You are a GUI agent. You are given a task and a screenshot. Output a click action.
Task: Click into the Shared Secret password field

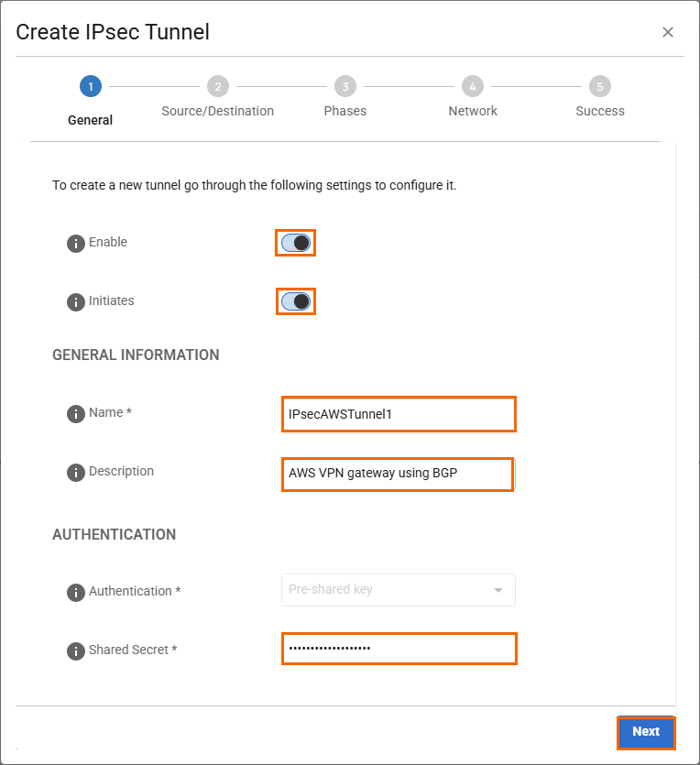pos(399,649)
